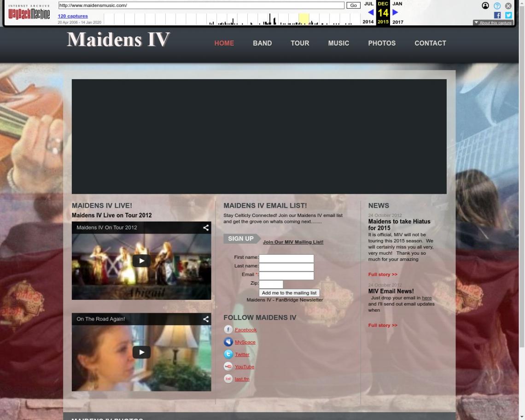525x420 pixels.
Task: Open the TOUR nav item
Action: click(x=300, y=43)
